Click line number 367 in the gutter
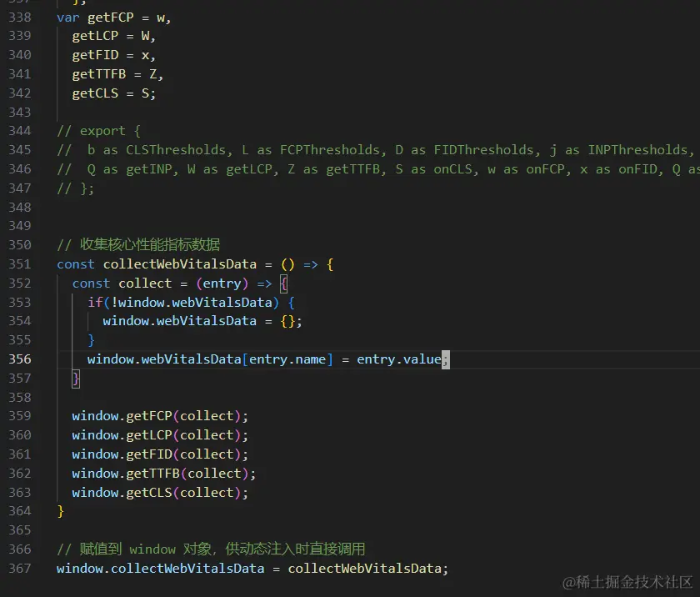 (20, 569)
